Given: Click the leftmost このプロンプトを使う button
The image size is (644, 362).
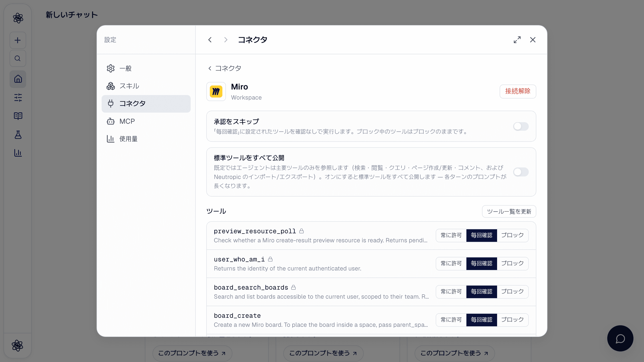Looking at the screenshot, I should point(192,353).
